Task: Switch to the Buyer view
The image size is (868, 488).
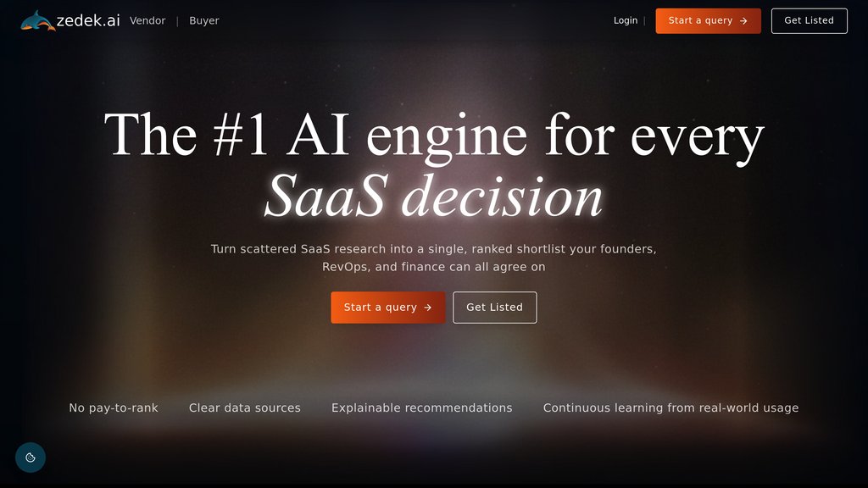Action: (x=204, y=20)
